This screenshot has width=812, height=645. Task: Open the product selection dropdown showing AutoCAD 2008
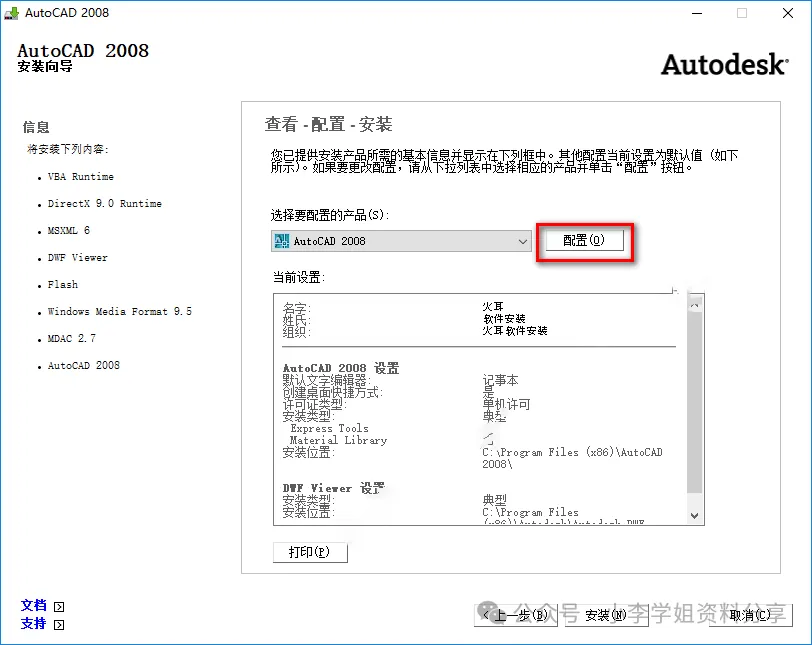[x=401, y=241]
